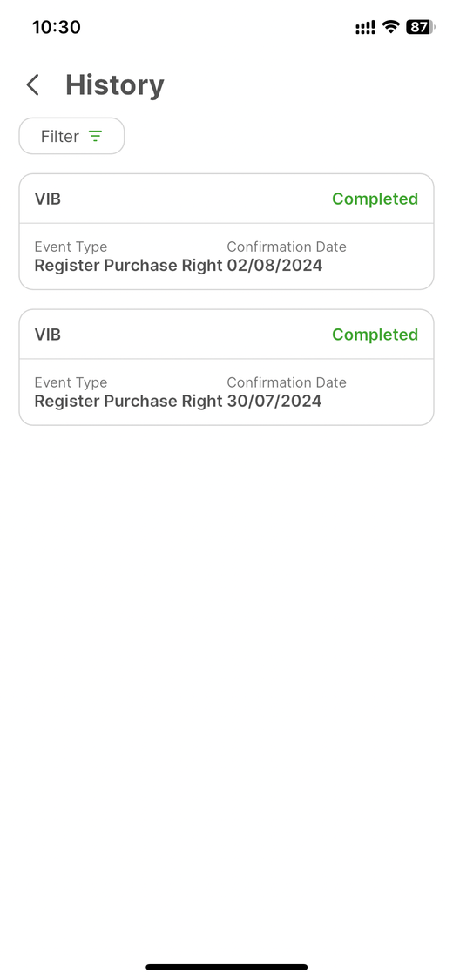Open the Filter options
This screenshot has height=980, width=453.
71,136
